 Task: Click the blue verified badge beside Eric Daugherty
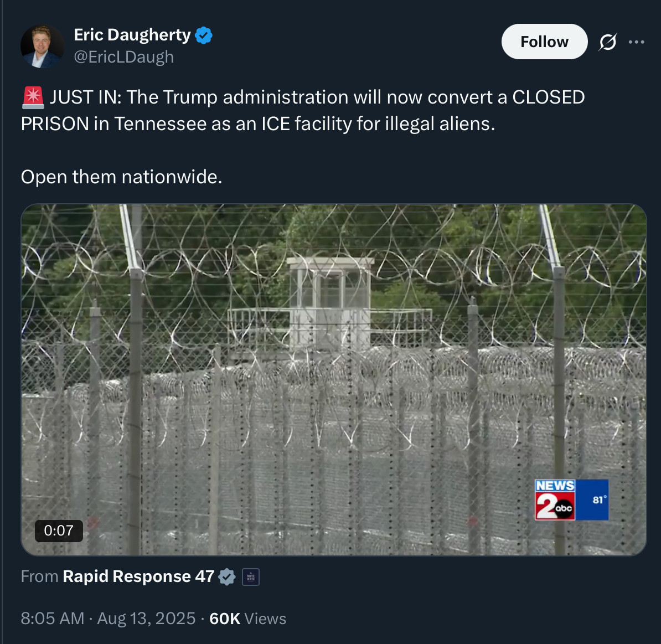tap(204, 35)
